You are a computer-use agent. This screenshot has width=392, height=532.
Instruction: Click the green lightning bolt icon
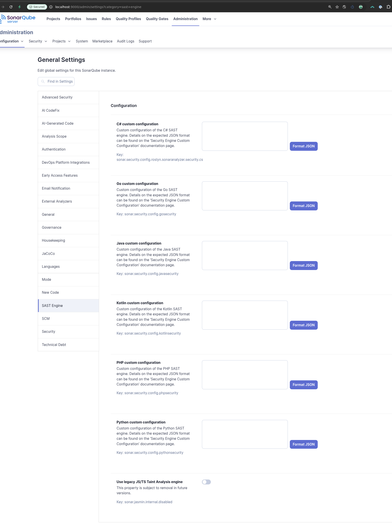point(19,7)
